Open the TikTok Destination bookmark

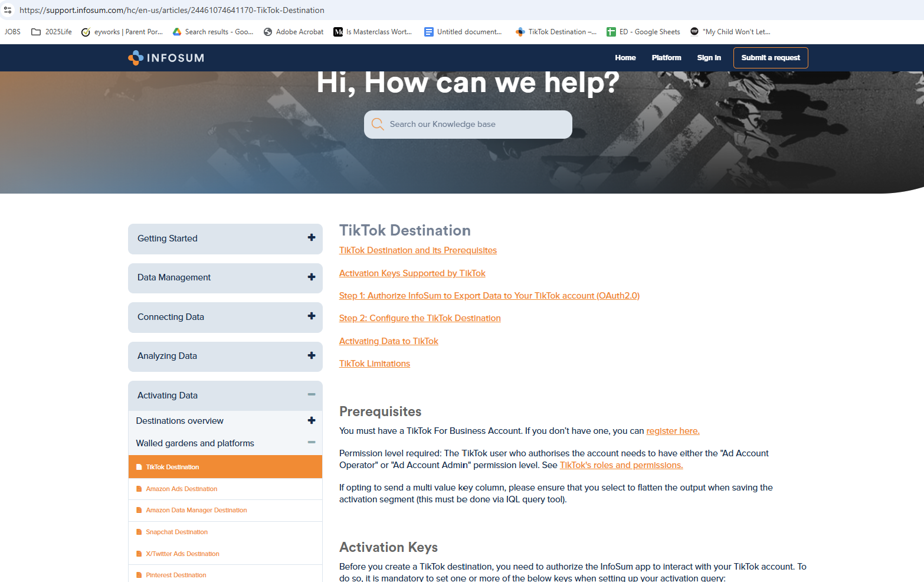[556, 32]
